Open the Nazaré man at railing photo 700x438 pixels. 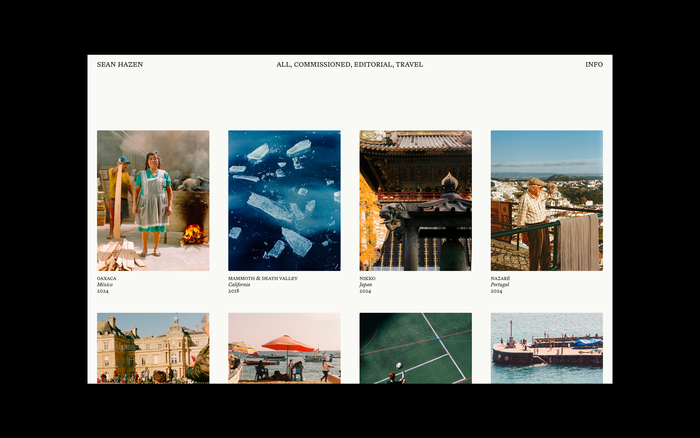[x=546, y=200]
